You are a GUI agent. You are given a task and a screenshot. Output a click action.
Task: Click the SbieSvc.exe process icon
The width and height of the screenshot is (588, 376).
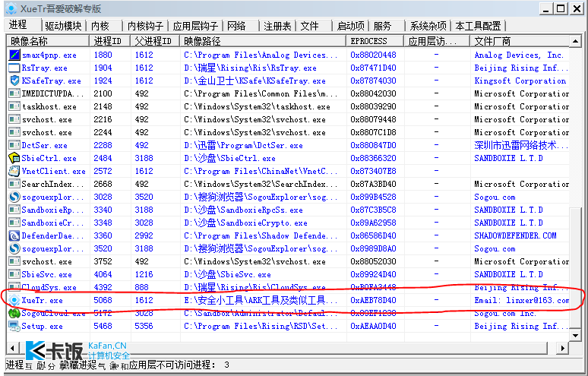coord(14,274)
